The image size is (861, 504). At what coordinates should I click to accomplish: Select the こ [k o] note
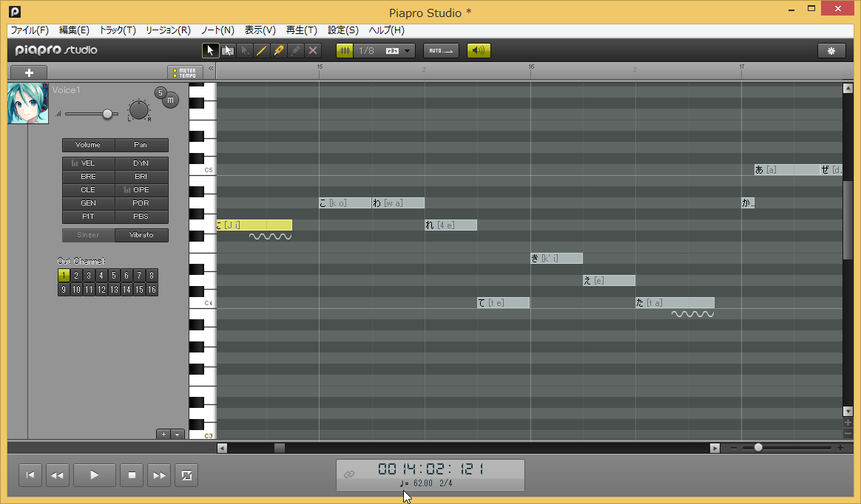click(x=345, y=203)
